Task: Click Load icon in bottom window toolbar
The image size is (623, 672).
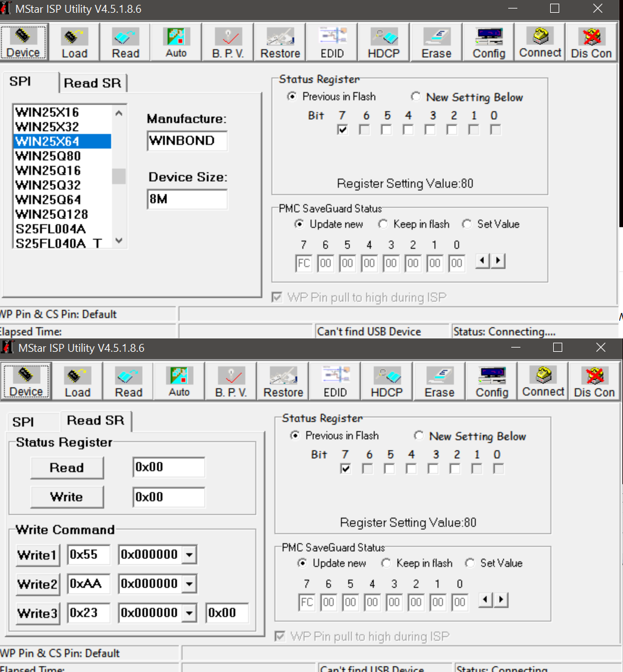Action: (x=78, y=381)
